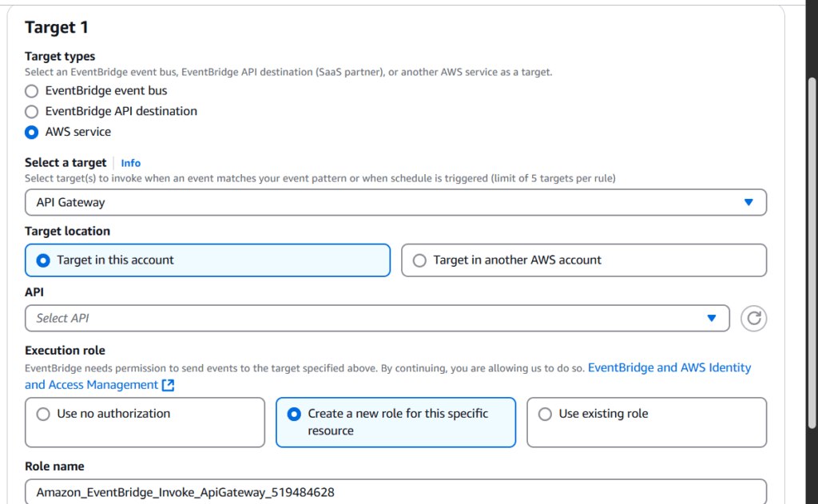This screenshot has width=818, height=504.
Task: Refresh the API list
Action: click(753, 318)
